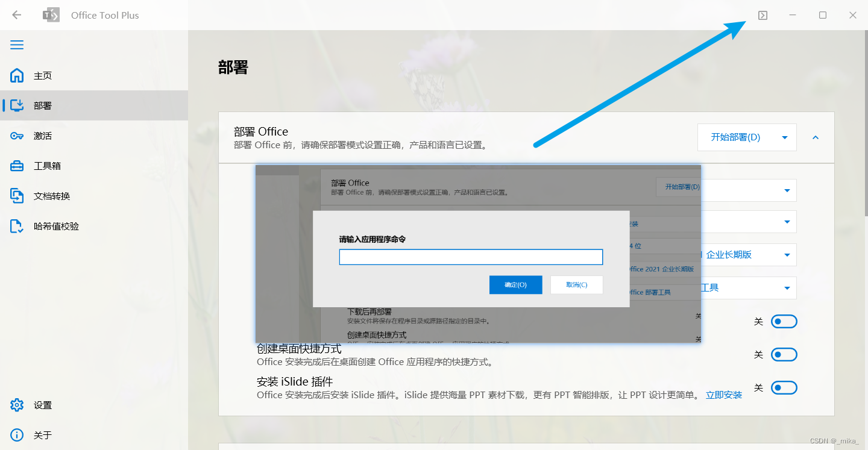The height and width of the screenshot is (450, 868).
Task: Enable the 创建桌面快捷方式 switch
Action: 784,355
